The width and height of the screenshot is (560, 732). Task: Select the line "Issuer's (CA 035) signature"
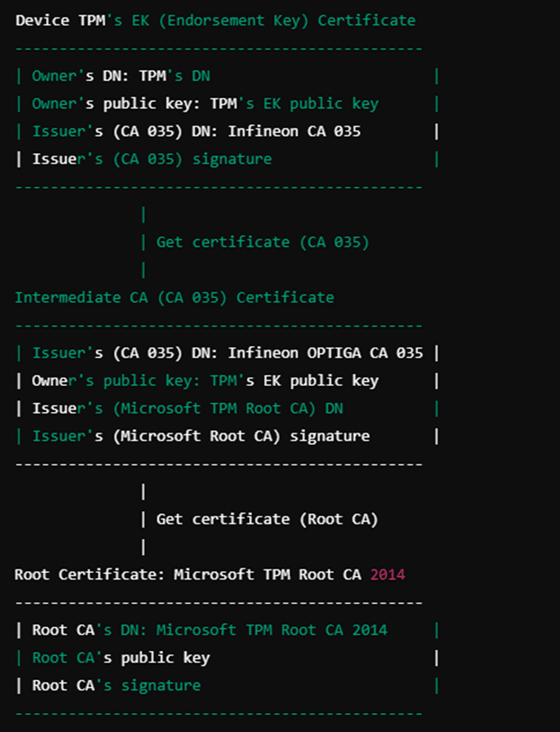tap(152, 159)
